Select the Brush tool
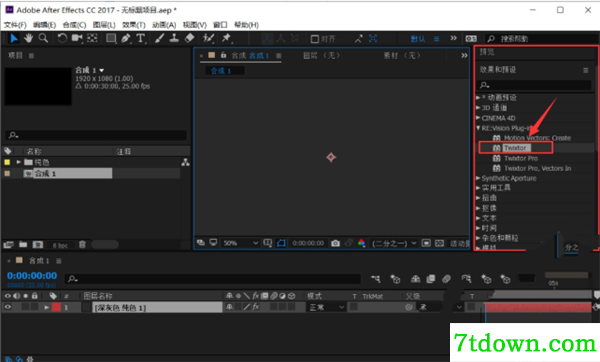The height and width of the screenshot is (362, 600). (160, 38)
